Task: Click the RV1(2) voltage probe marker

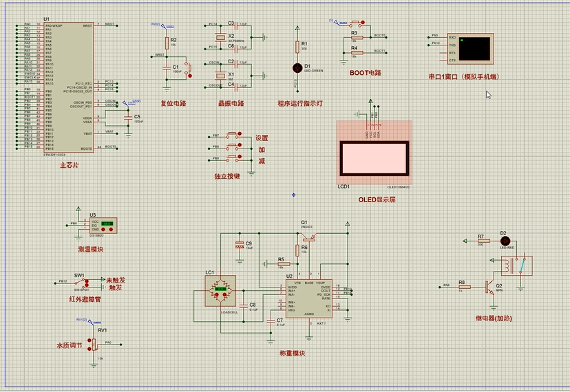Action: [x=88, y=321]
